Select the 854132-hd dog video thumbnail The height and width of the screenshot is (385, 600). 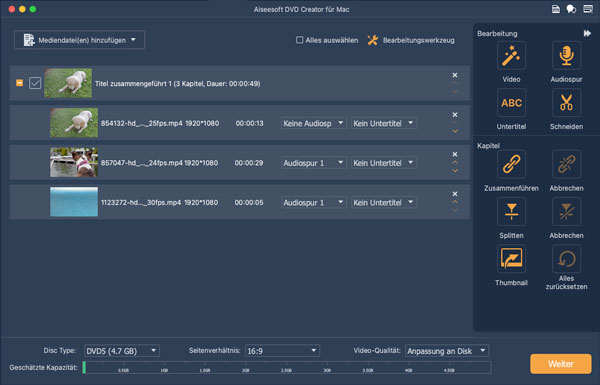(x=74, y=122)
